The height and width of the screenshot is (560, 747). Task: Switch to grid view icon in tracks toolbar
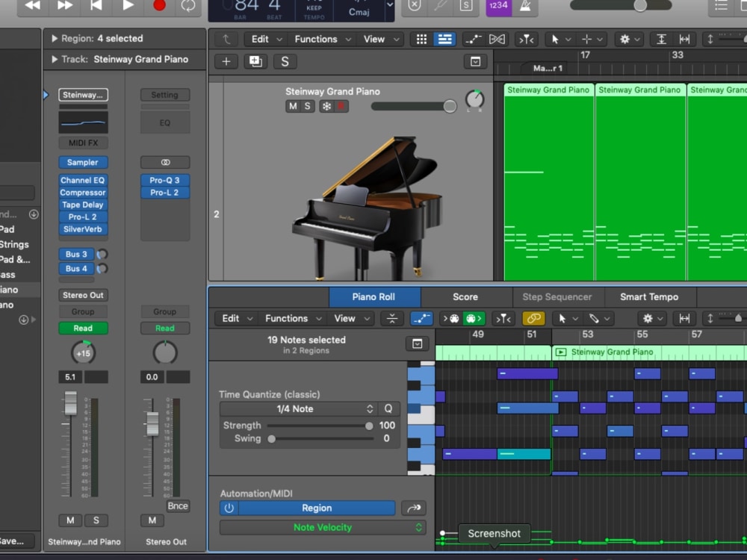tap(421, 39)
